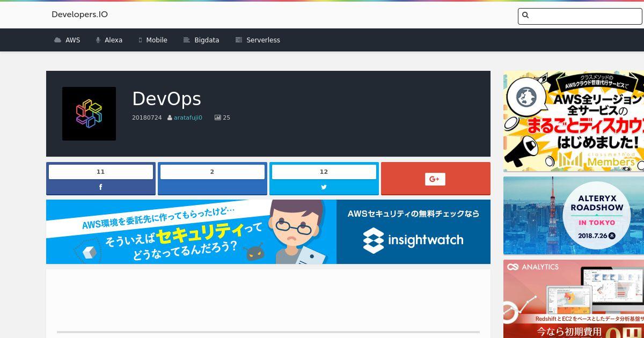Image resolution: width=644 pixels, height=338 pixels.
Task: Click the view count 25
Action: pos(226,117)
